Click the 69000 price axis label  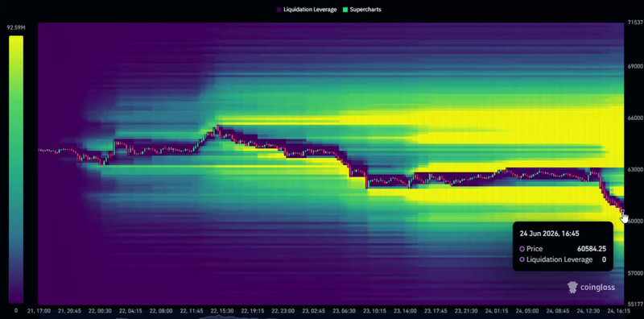coord(635,66)
